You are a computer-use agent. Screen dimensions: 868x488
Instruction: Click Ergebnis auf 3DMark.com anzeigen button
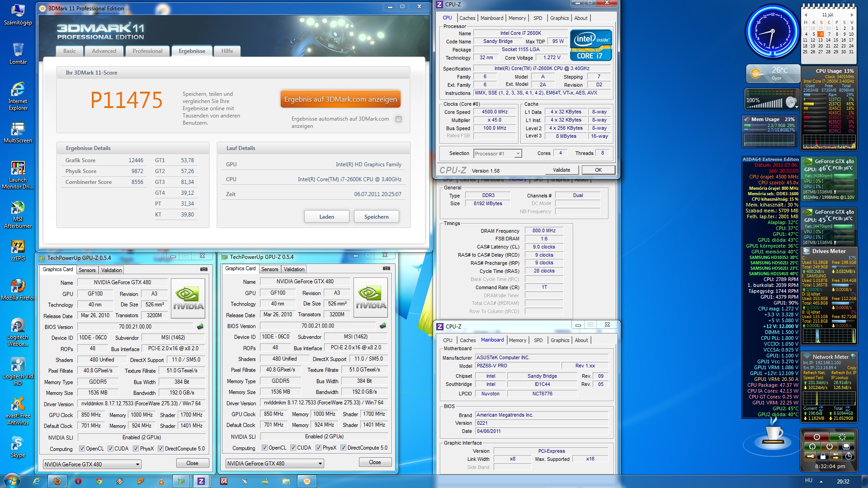pyautogui.click(x=340, y=99)
